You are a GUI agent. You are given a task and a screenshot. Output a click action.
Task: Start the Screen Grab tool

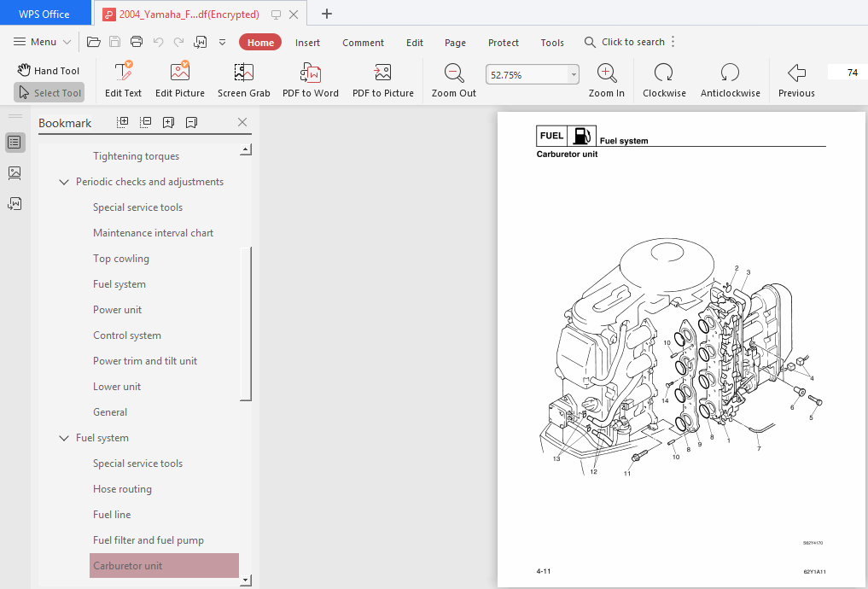point(243,79)
